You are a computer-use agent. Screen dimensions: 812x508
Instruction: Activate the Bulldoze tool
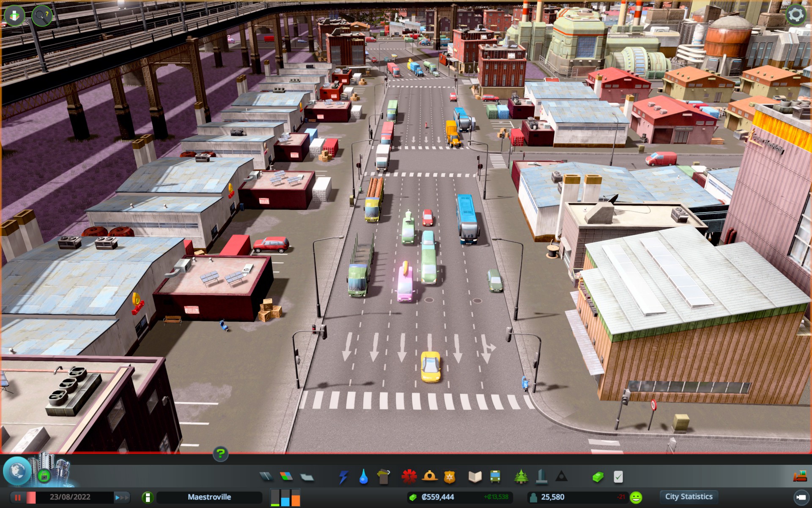click(800, 477)
